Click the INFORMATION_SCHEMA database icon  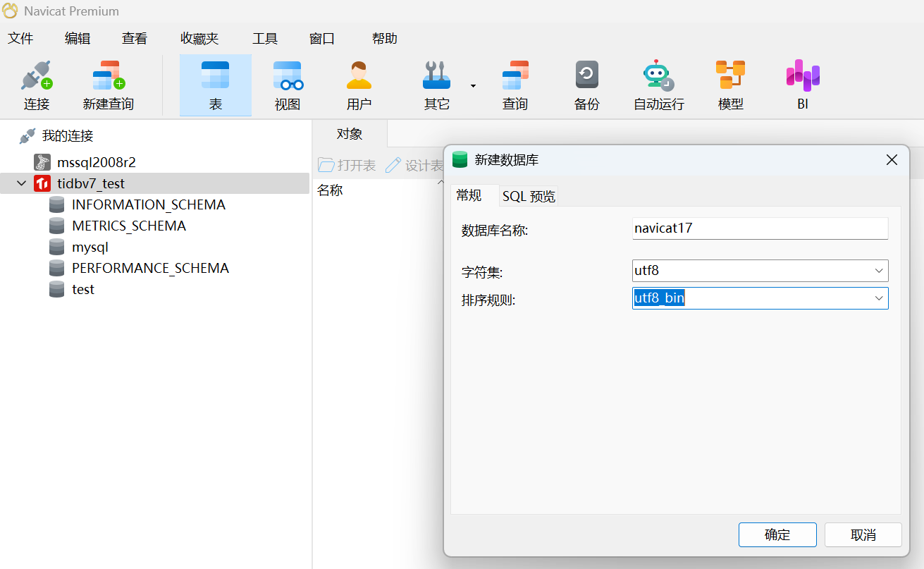pyautogui.click(x=57, y=204)
